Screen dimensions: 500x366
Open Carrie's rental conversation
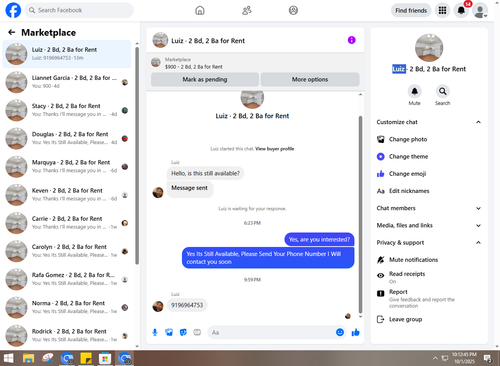(67, 223)
